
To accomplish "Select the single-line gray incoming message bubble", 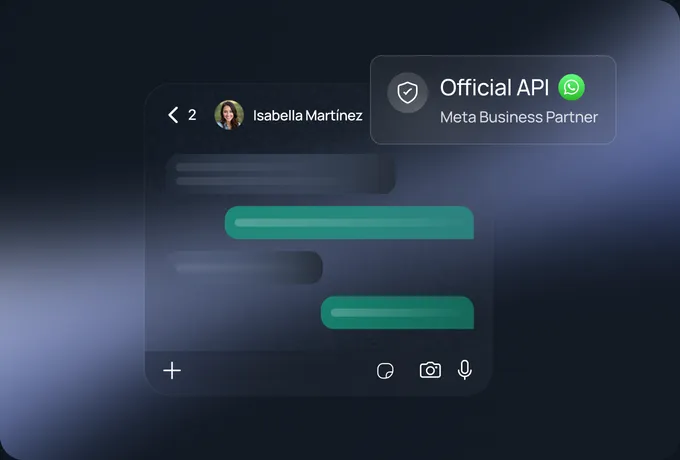I will [244, 267].
